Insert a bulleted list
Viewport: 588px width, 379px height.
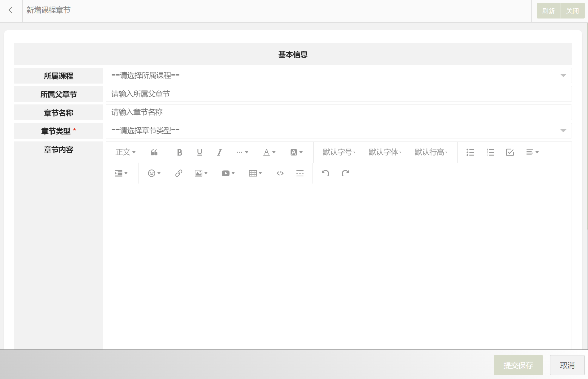click(x=470, y=152)
